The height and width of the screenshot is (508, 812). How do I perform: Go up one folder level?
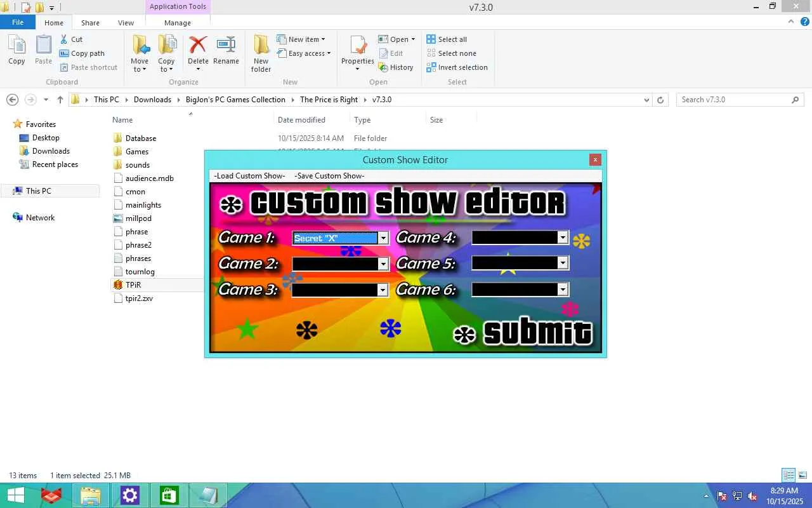coord(60,100)
